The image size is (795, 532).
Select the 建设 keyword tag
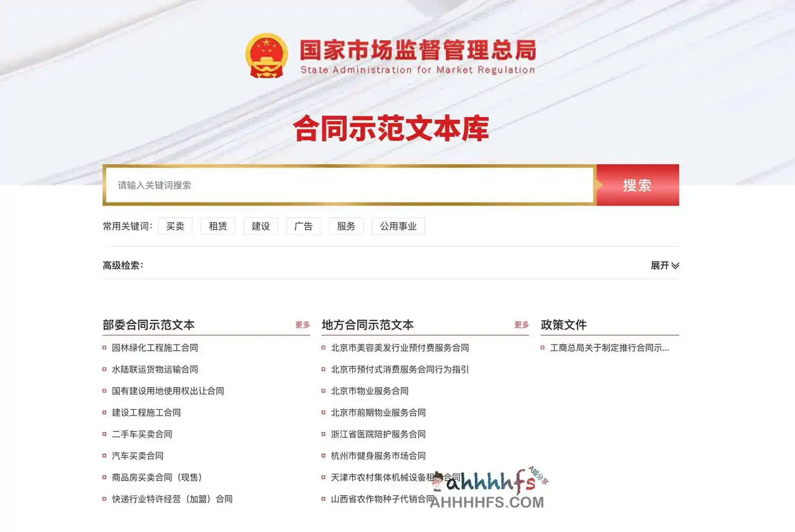[x=261, y=226]
